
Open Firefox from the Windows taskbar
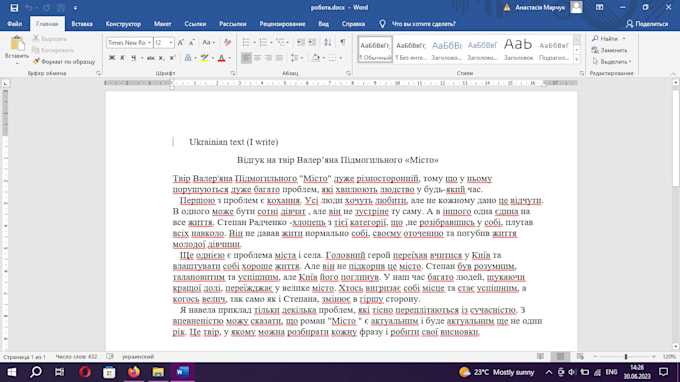pos(134,372)
